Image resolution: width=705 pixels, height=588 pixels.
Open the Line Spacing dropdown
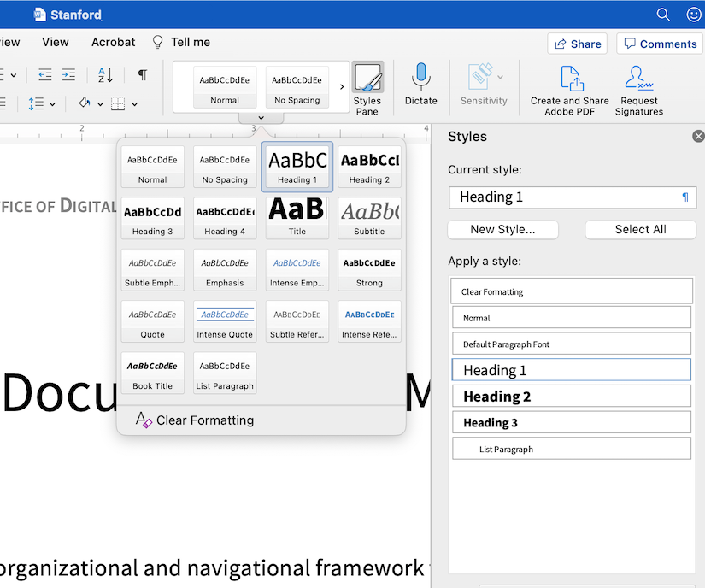click(41, 103)
